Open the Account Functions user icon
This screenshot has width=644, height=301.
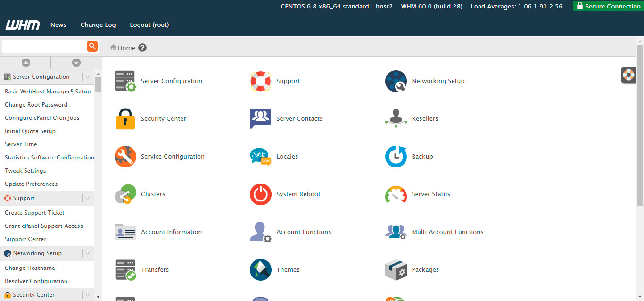pos(261,232)
